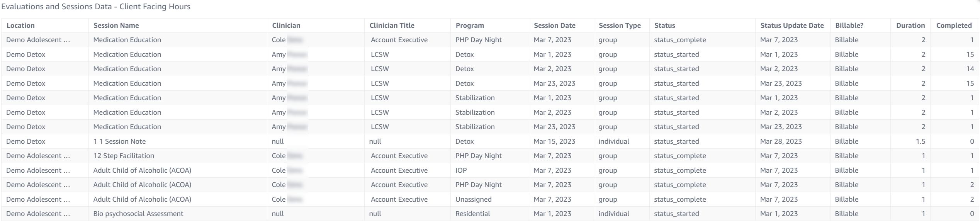Select the Session Type column header
The width and height of the screenshot is (980, 221).
[x=620, y=25]
